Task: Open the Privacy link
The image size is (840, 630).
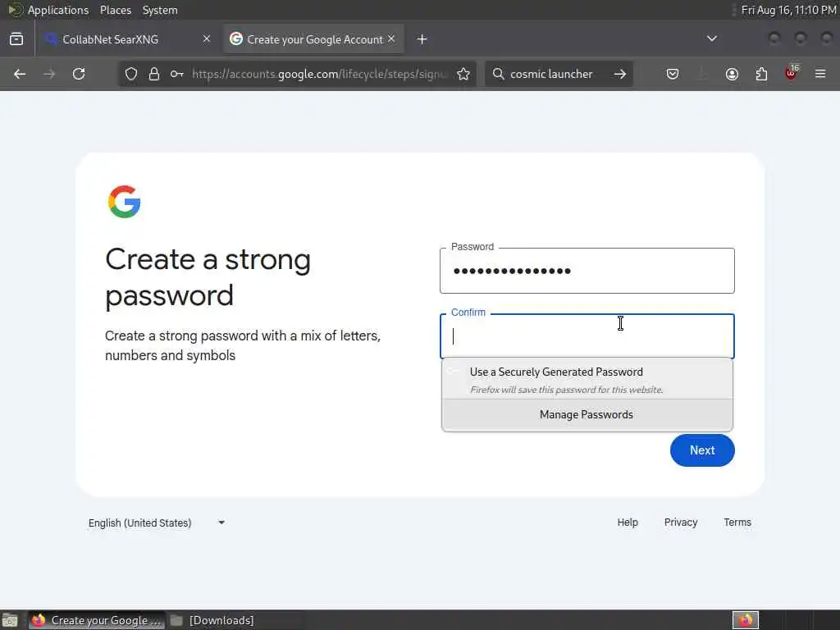Action: click(x=681, y=523)
